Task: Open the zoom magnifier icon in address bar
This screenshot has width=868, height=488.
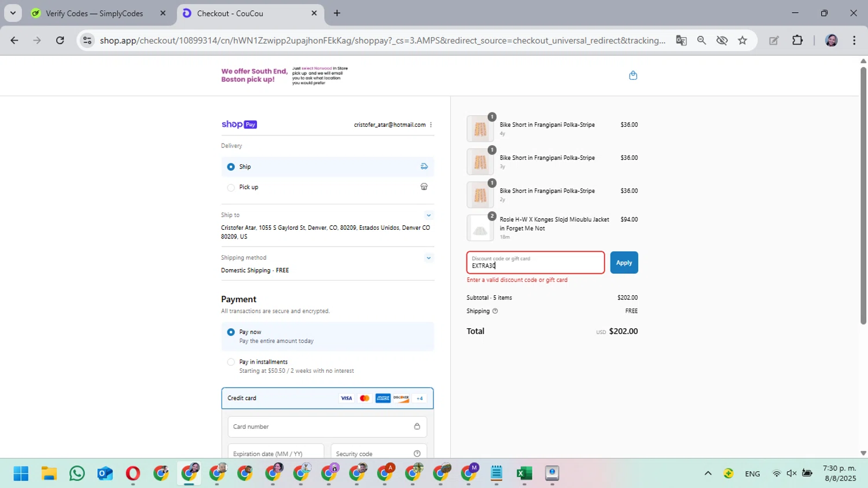Action: pos(701,41)
